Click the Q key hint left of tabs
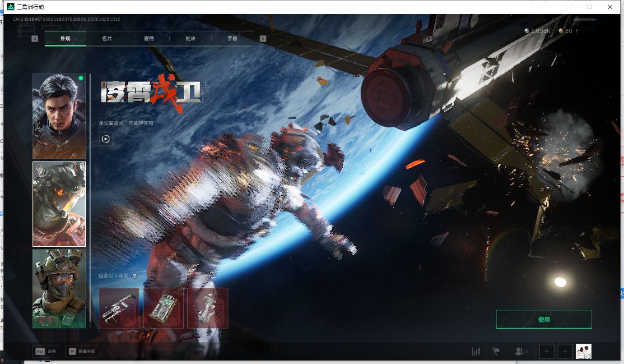Screen dimensions: 624x364 34,39
